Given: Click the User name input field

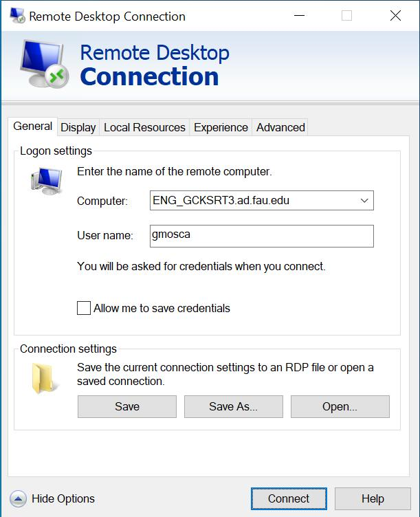Looking at the screenshot, I should tap(261, 235).
